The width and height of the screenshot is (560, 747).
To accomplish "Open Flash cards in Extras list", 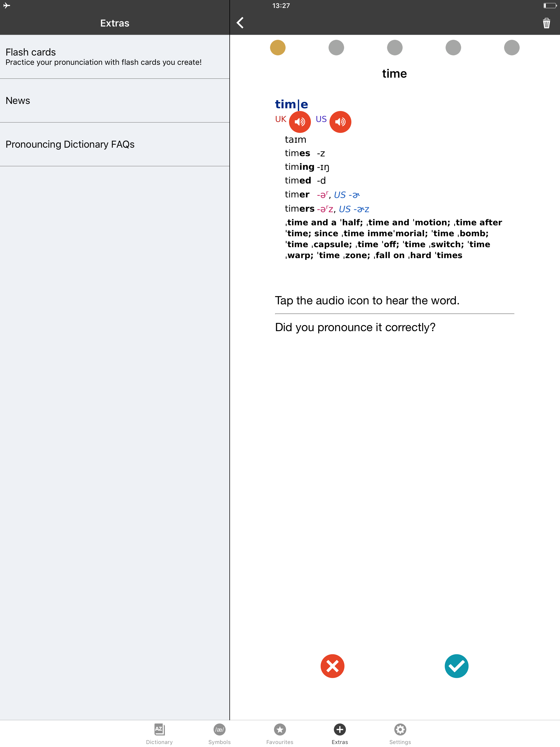I will click(x=115, y=57).
